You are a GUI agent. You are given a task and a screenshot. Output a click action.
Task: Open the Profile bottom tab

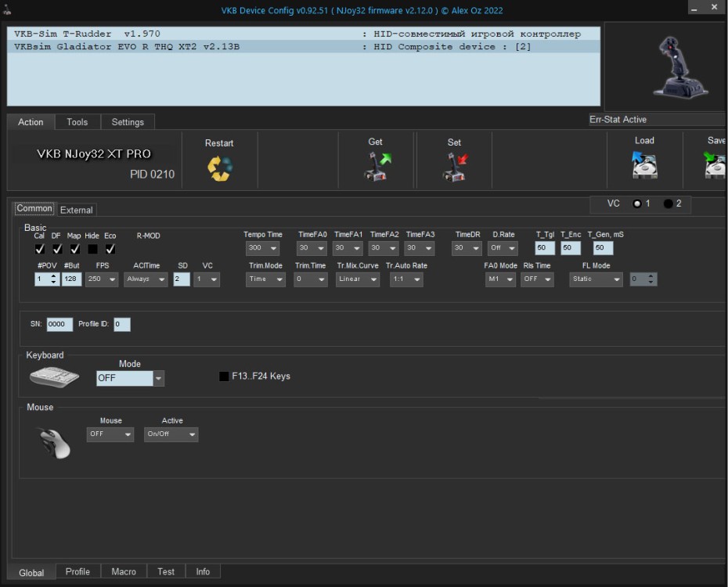pyautogui.click(x=77, y=572)
